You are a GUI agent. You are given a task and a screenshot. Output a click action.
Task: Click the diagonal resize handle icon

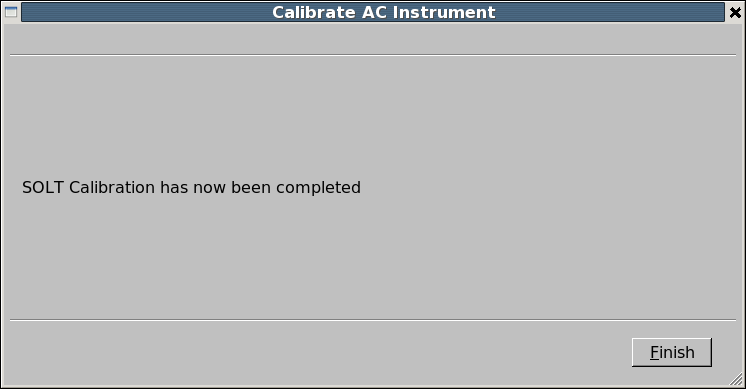coord(736,379)
